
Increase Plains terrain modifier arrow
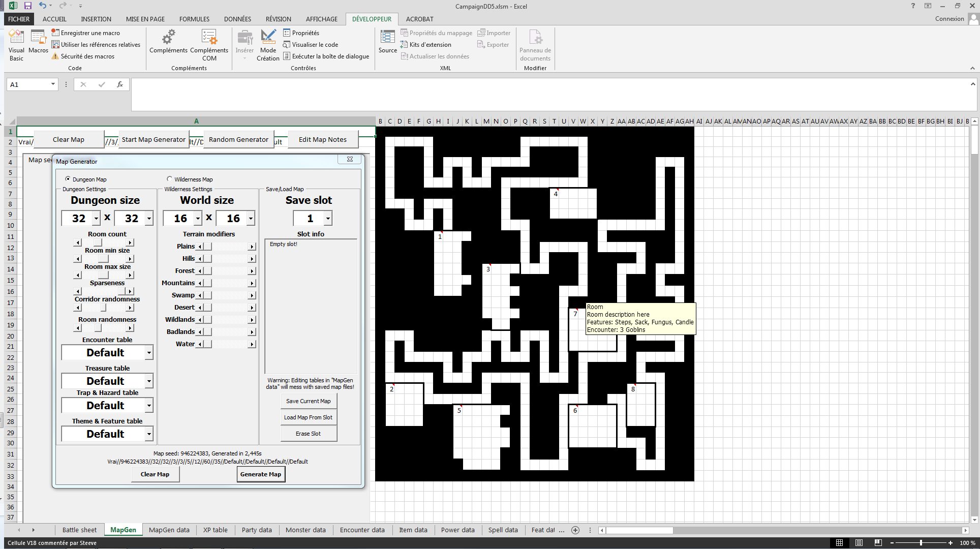(252, 247)
